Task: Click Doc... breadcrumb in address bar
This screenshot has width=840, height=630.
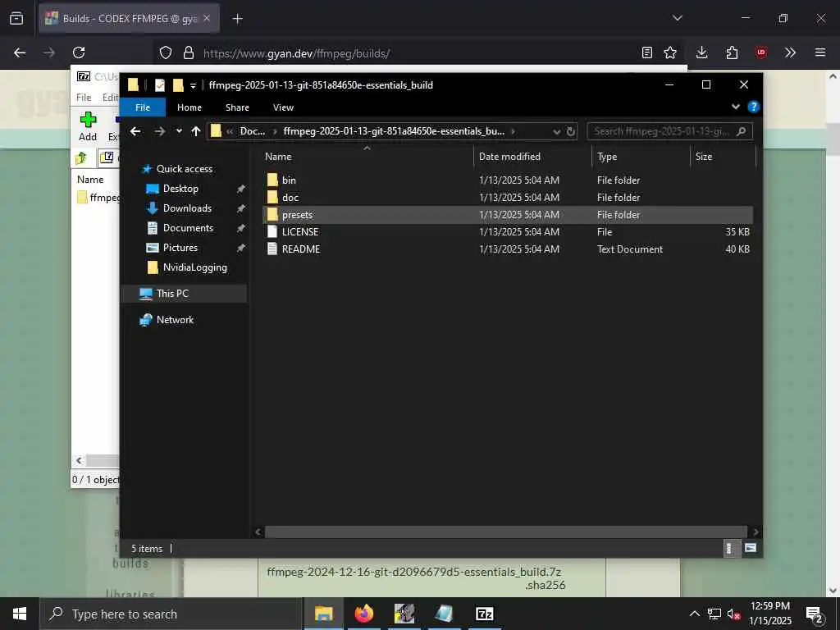Action: [253, 131]
